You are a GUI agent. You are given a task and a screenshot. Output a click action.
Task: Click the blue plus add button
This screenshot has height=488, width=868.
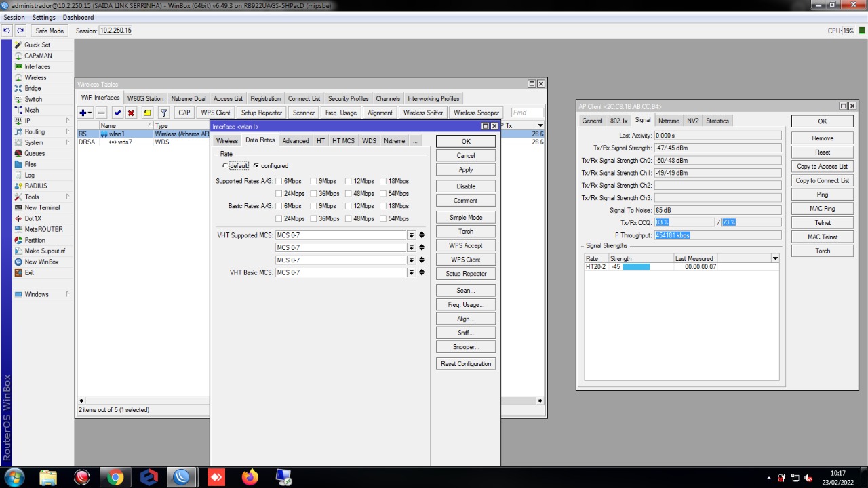pyautogui.click(x=83, y=113)
